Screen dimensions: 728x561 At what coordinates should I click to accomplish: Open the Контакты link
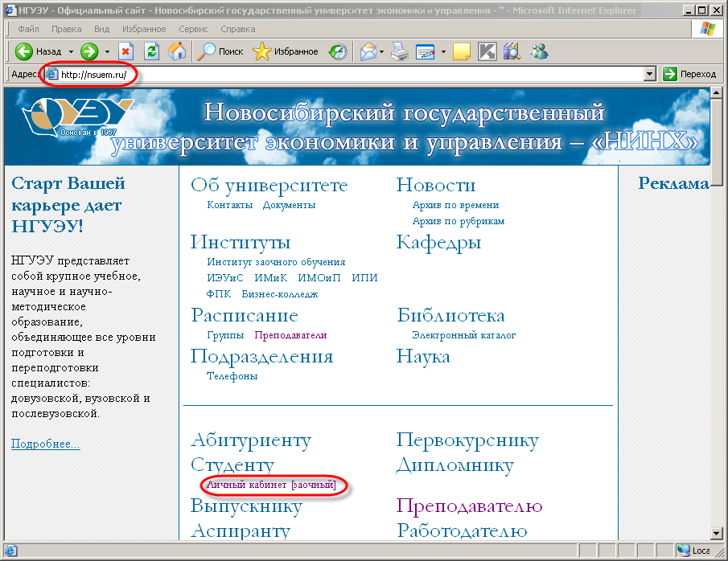(x=230, y=205)
